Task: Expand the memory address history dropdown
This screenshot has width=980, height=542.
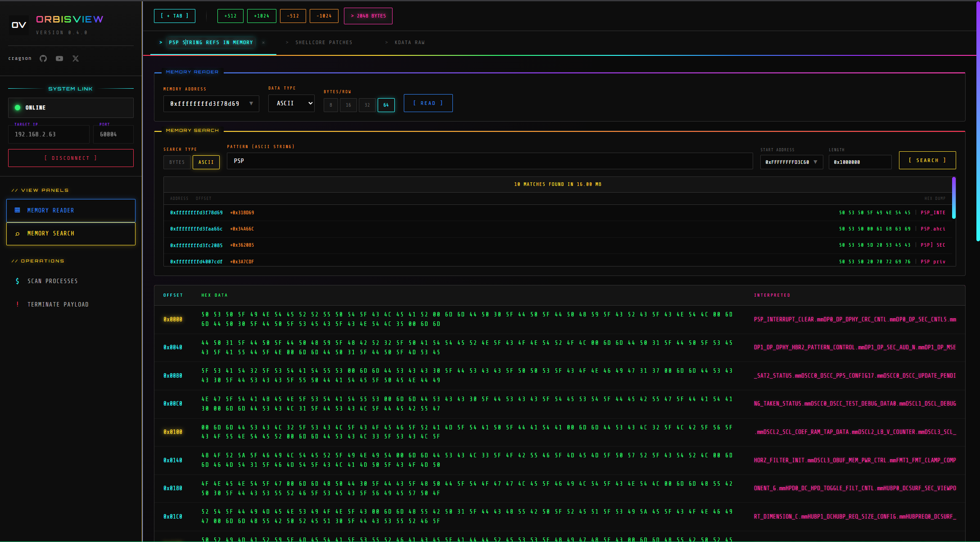Action: [x=251, y=104]
